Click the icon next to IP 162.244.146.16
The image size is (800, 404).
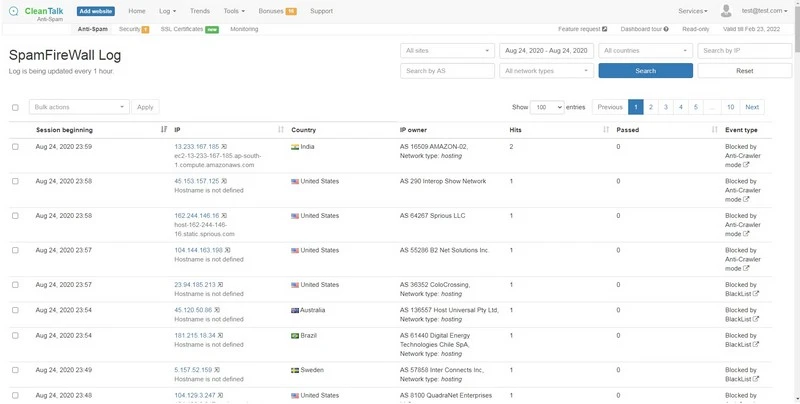pos(224,216)
